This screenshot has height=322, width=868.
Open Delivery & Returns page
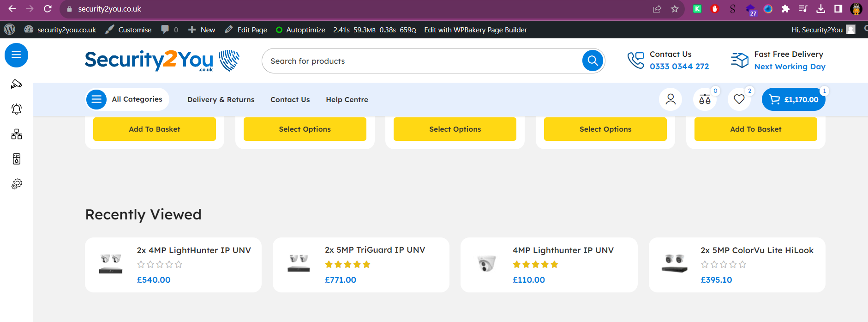pos(221,100)
